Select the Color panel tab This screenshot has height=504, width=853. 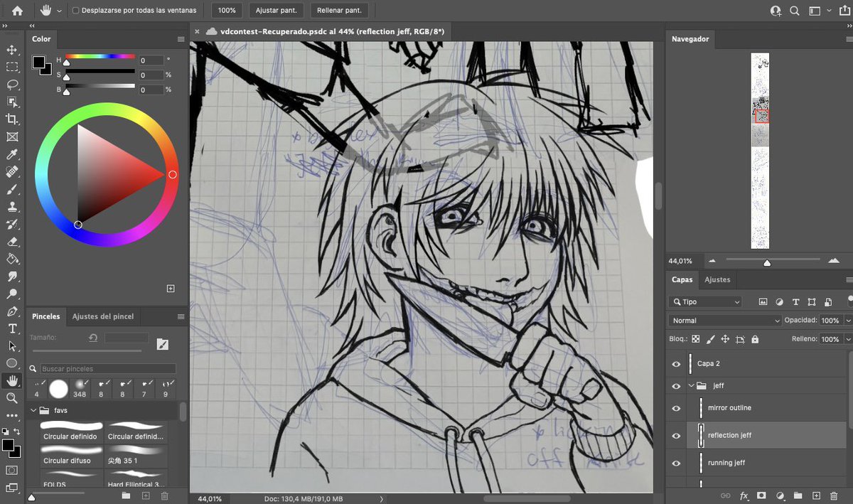pyautogui.click(x=41, y=39)
